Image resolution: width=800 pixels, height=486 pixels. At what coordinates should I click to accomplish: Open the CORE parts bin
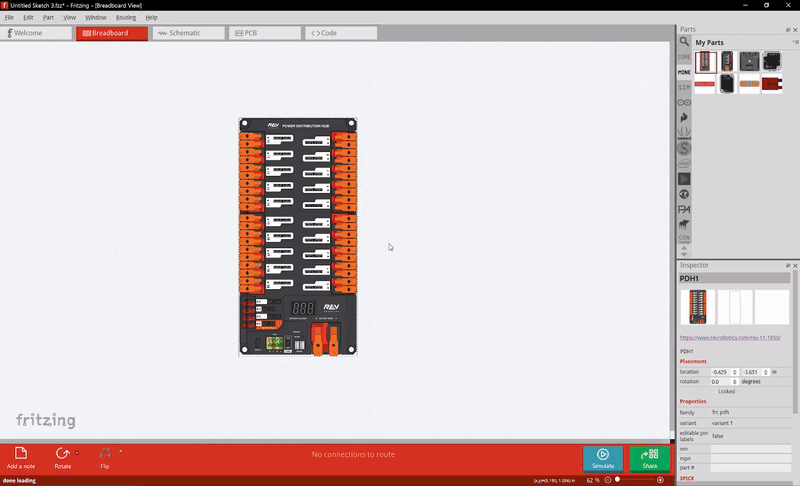[684, 57]
